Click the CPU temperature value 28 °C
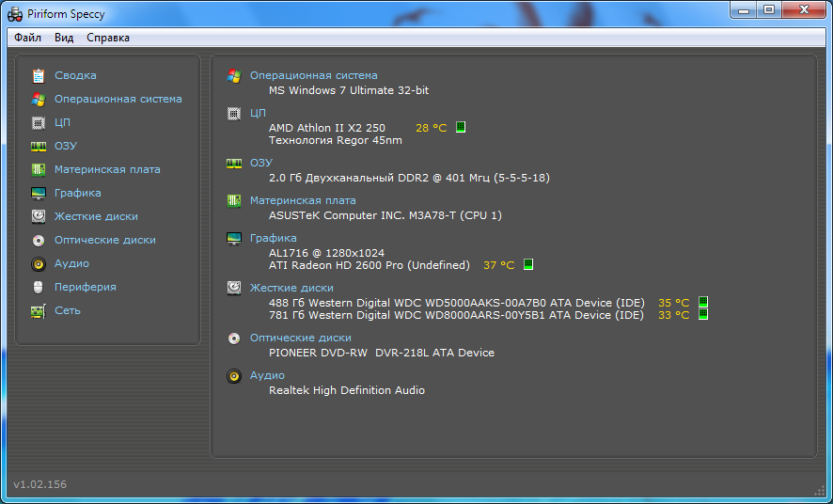 click(432, 128)
